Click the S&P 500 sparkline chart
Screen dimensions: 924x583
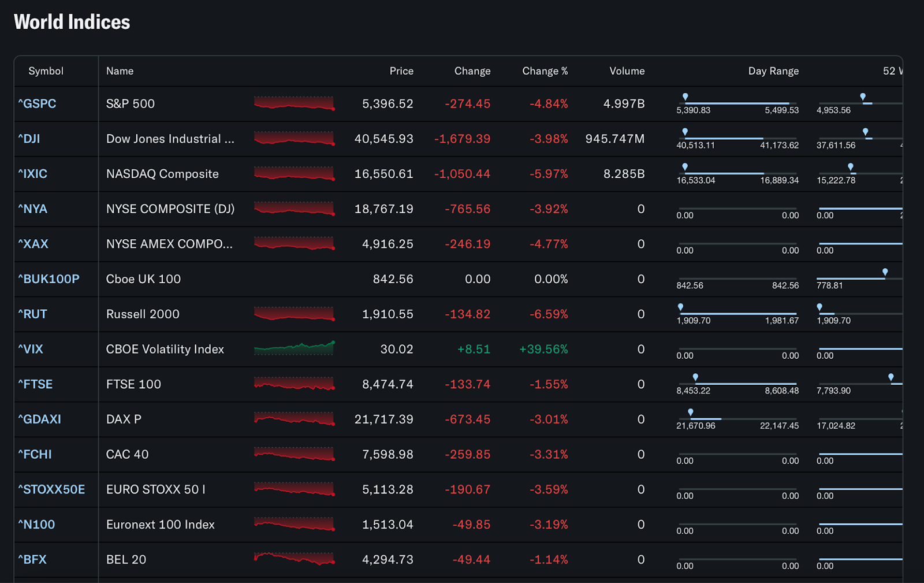coord(295,103)
